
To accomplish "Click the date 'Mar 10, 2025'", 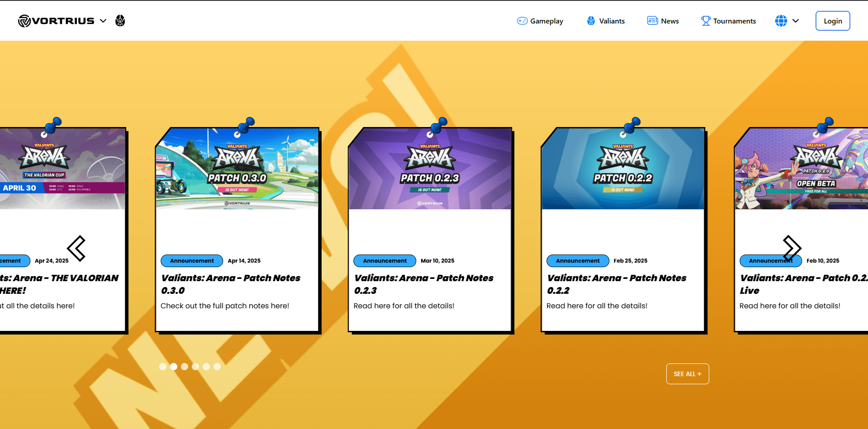I will tap(437, 261).
